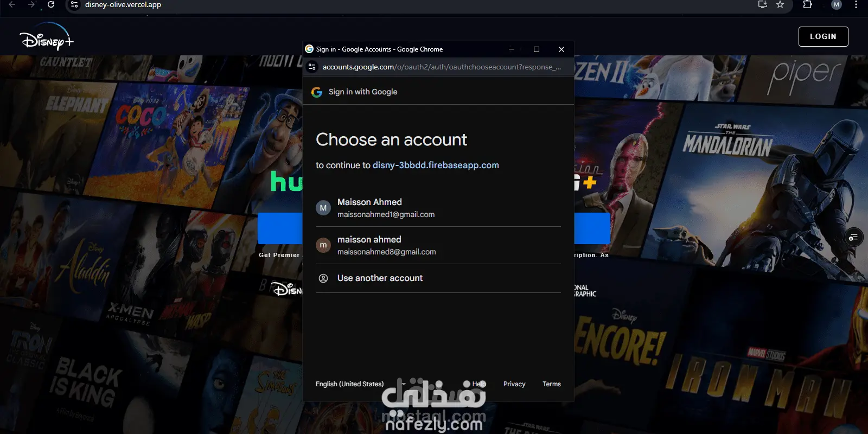
Task: Click the install app icon in the toolbar
Action: coord(763,4)
